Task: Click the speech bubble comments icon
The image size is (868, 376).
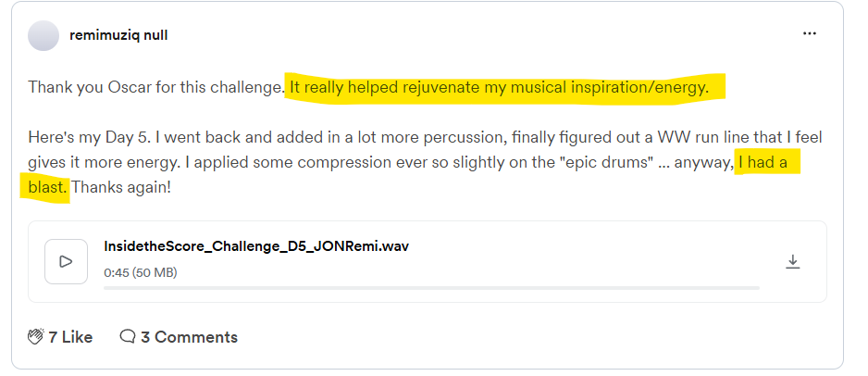Action: point(129,337)
